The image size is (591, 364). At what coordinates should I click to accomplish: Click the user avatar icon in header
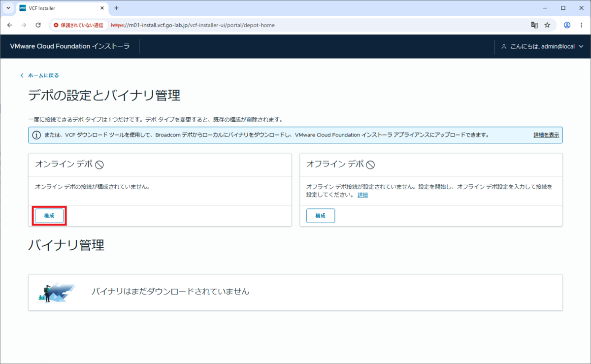coord(504,46)
